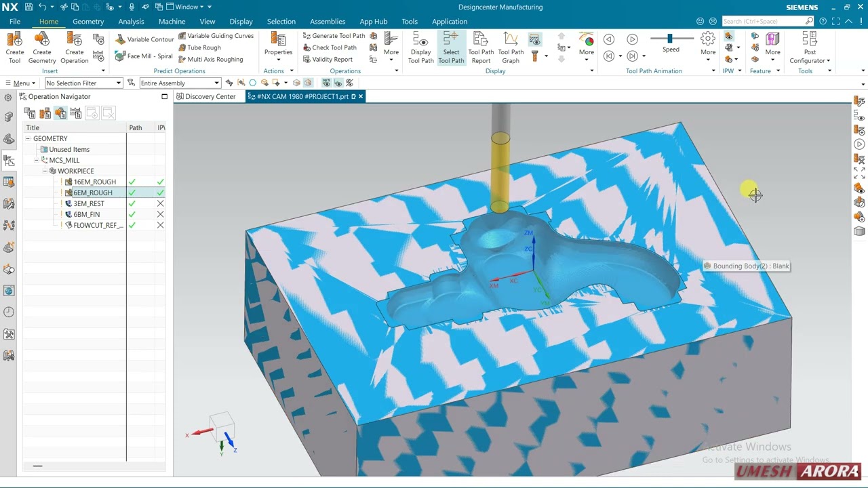Adjust the animation Speed slider
This screenshot has height=488, width=868.
point(670,39)
